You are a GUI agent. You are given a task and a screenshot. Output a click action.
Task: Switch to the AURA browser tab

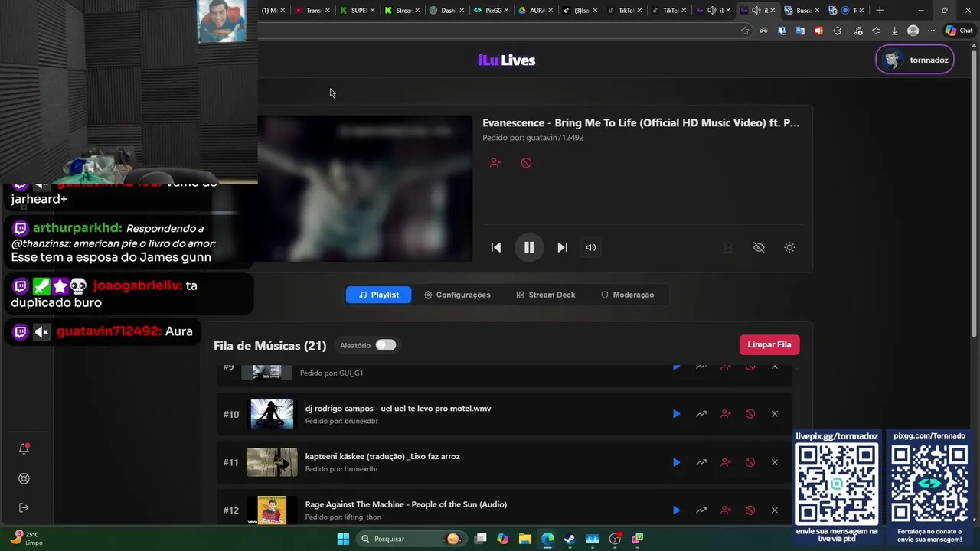pos(536,10)
